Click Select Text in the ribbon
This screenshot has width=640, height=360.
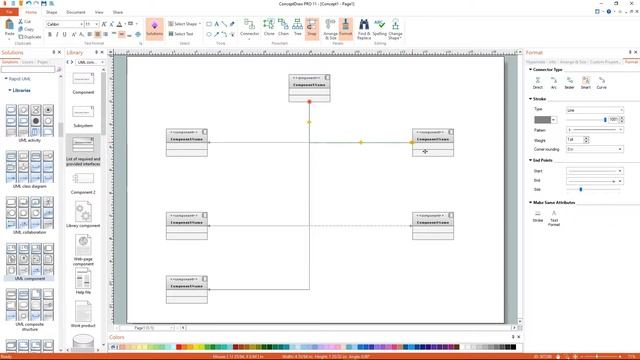point(181,34)
